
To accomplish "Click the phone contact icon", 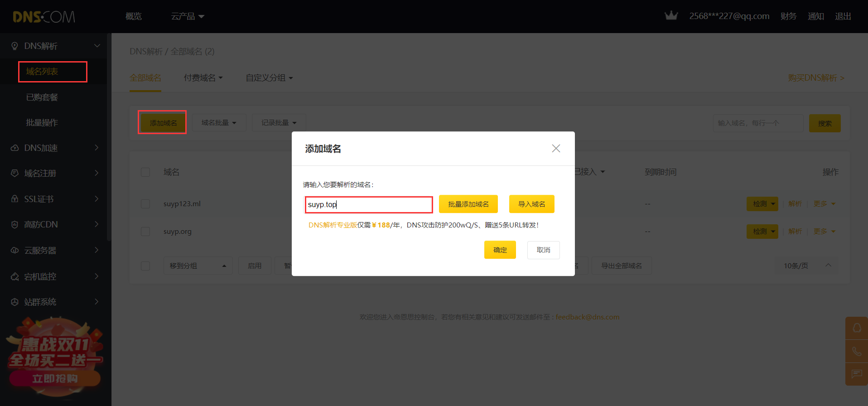I will [857, 351].
